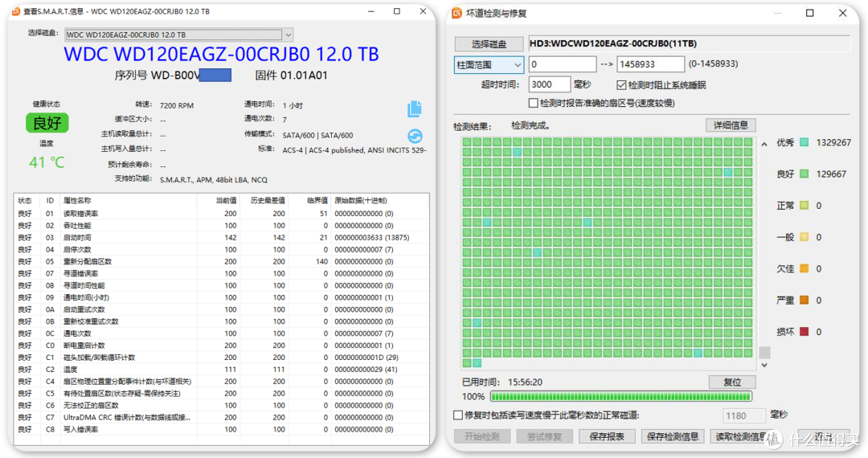Select the 磁头加载/卸载循环计数 row
868x458 pixels.
[x=221, y=358]
